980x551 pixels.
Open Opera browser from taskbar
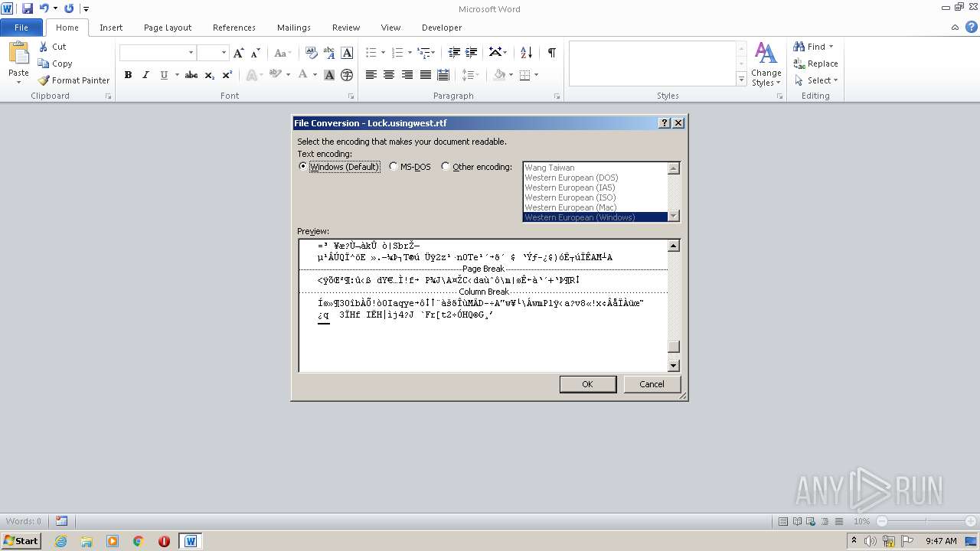click(164, 541)
